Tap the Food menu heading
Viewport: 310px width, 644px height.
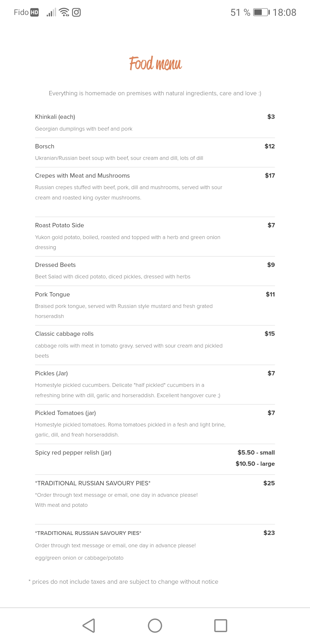pos(155,63)
